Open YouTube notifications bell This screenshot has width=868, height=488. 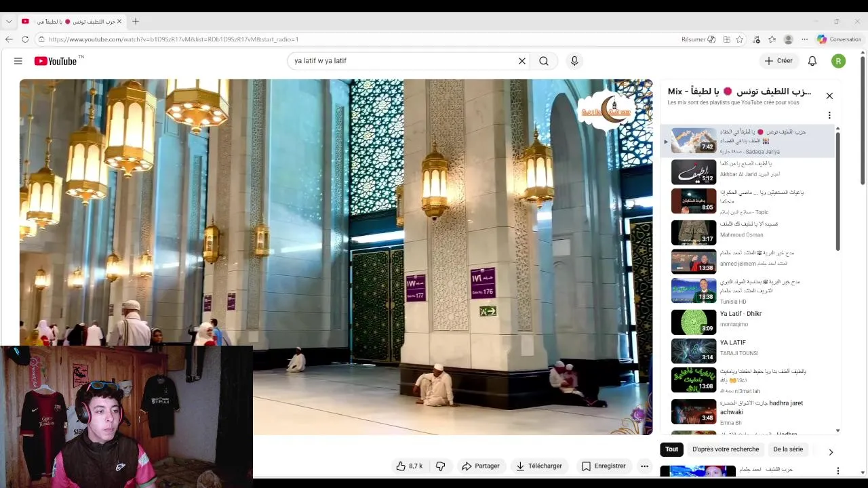(812, 61)
